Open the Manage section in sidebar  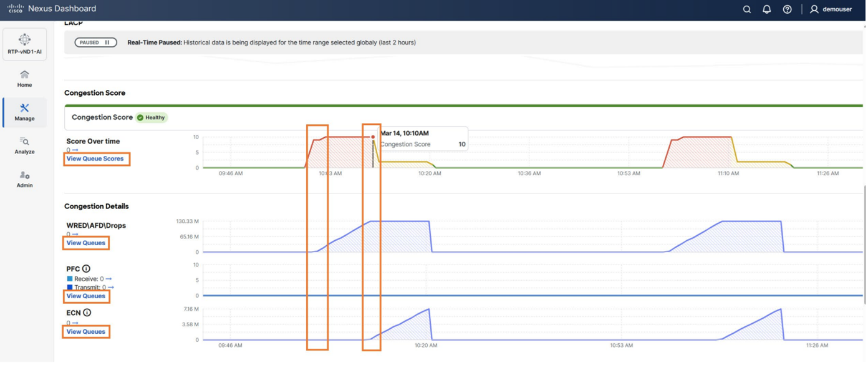(x=25, y=112)
